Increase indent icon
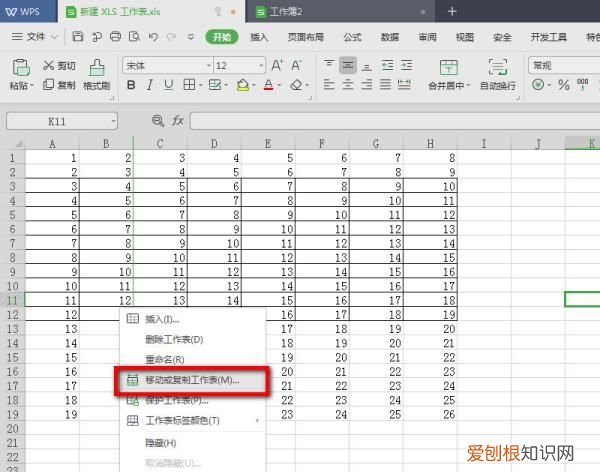This screenshot has width=600, height=472. tap(406, 65)
